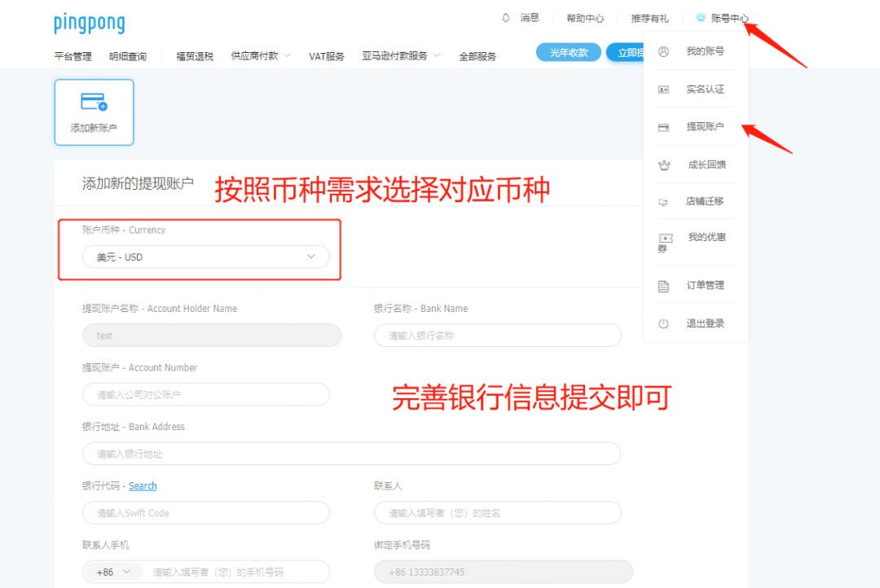
Task: Click the 提现账户 wallet icon
Action: (665, 127)
